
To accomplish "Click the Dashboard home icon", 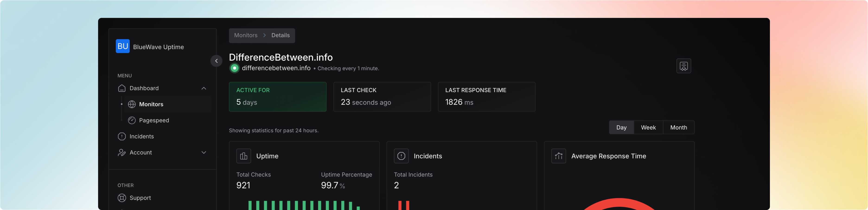I will 122,88.
